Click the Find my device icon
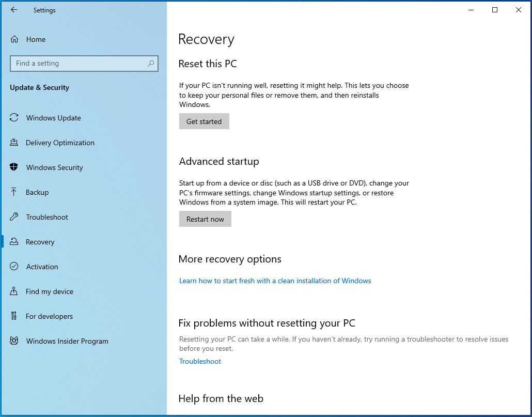532x417 pixels. coord(14,291)
